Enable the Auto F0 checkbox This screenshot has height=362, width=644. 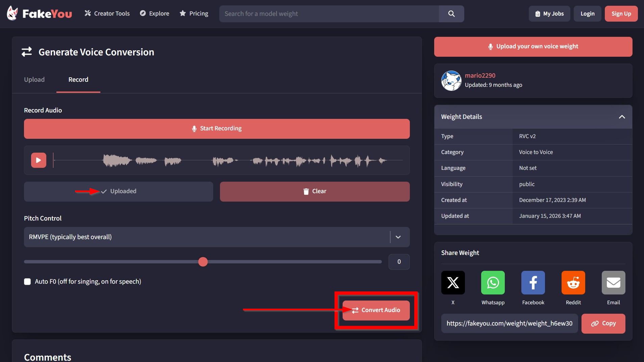click(27, 282)
